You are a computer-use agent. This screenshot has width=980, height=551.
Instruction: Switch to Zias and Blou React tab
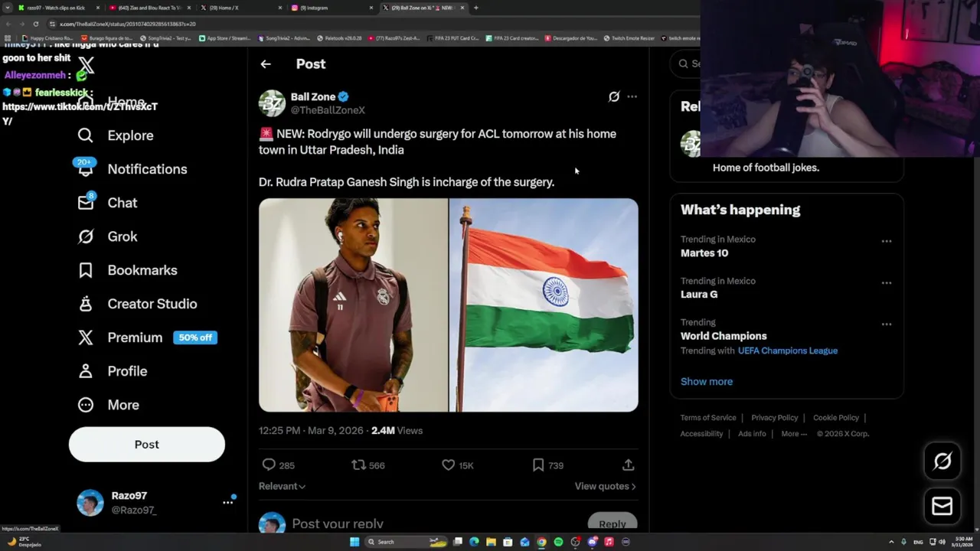(x=149, y=8)
